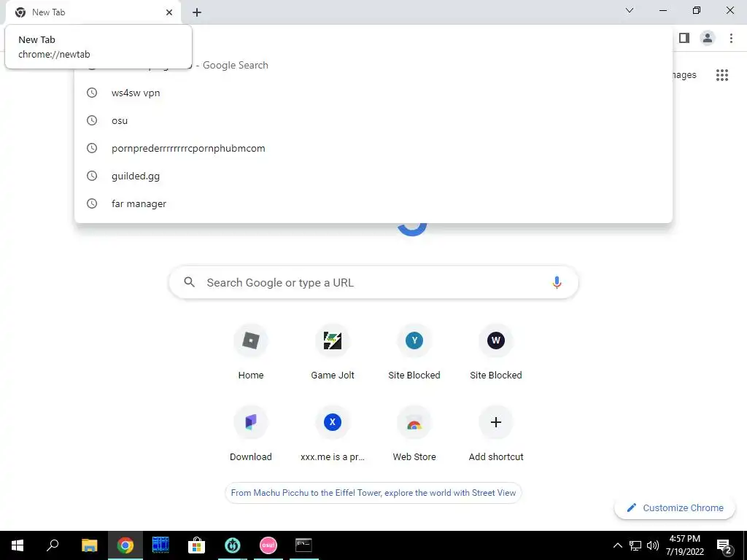The image size is (747, 560).
Task: Open Windows taskbar search
Action: click(x=53, y=545)
